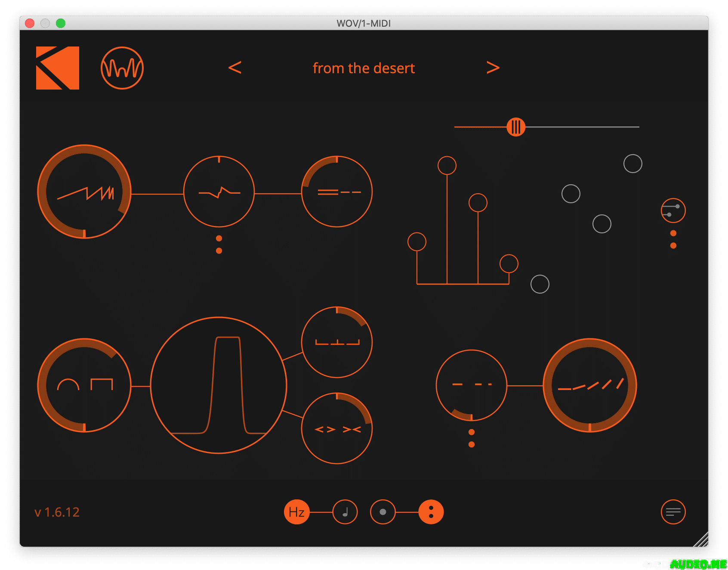Click the WOV waveform logo circle
The height and width of the screenshot is (570, 728).
[x=122, y=68]
